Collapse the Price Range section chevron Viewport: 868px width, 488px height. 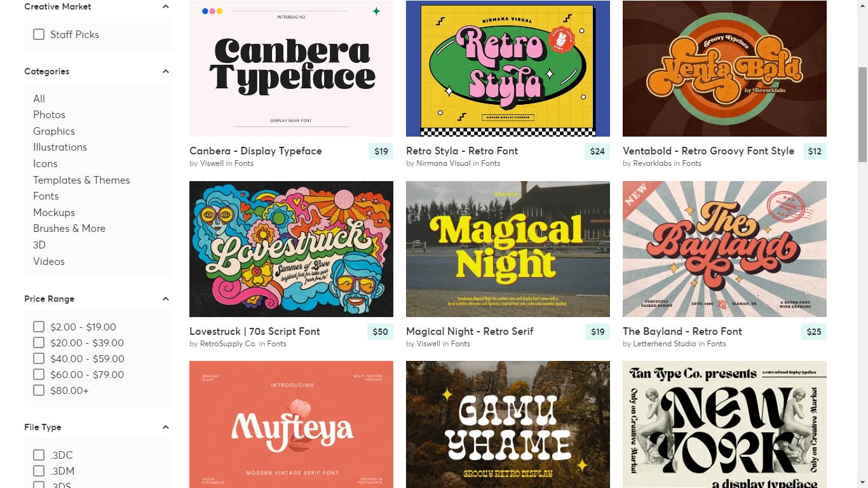click(x=166, y=299)
